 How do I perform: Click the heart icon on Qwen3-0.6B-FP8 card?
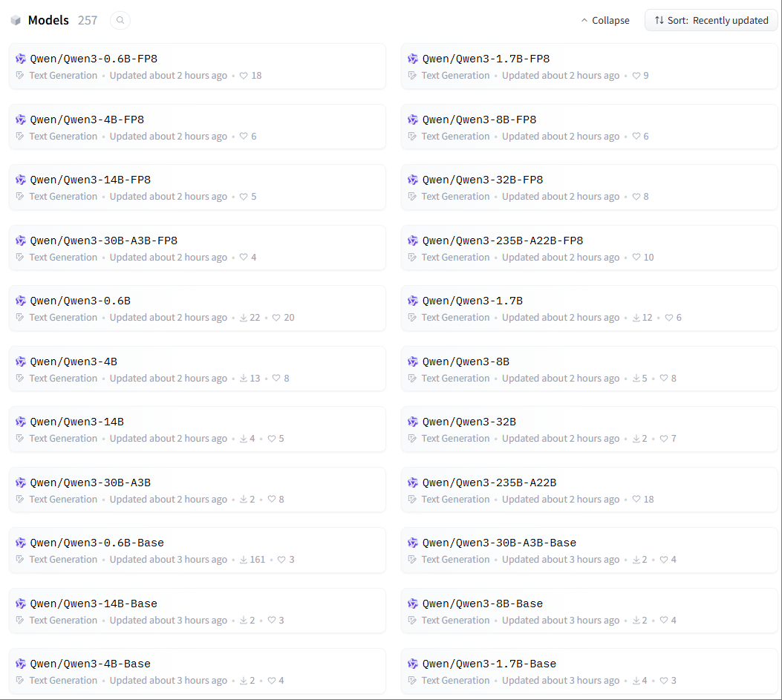tap(244, 76)
